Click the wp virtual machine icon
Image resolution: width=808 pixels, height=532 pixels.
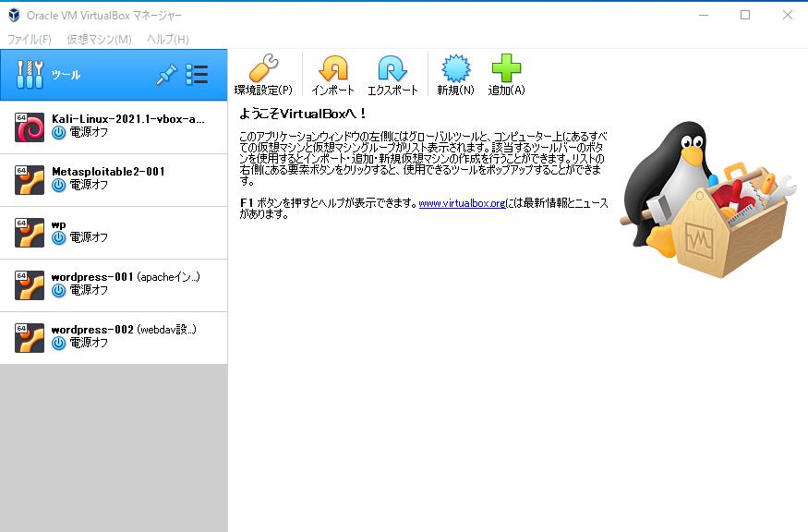28,232
